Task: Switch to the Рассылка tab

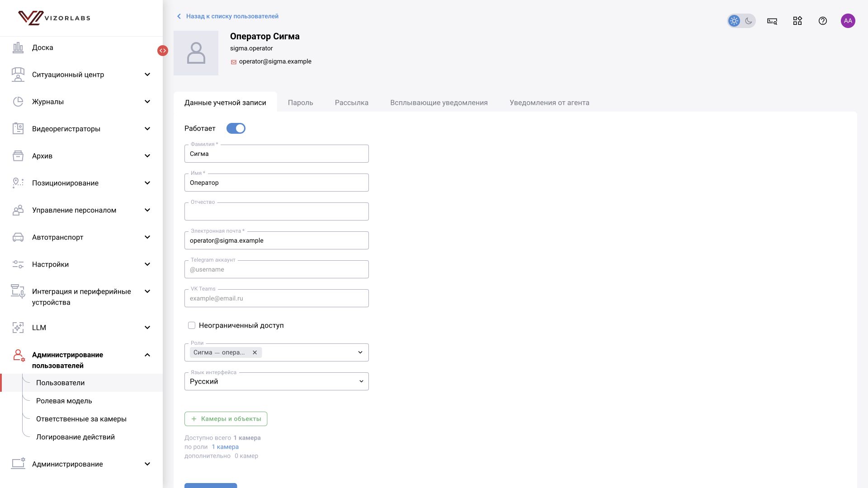Action: coord(352,103)
